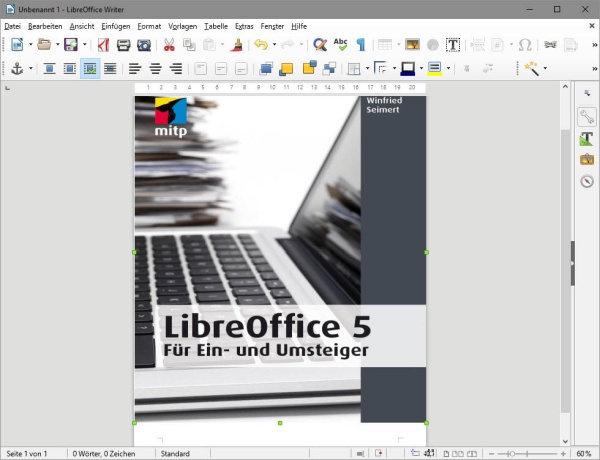Open the sidebar Gallery

tap(587, 159)
